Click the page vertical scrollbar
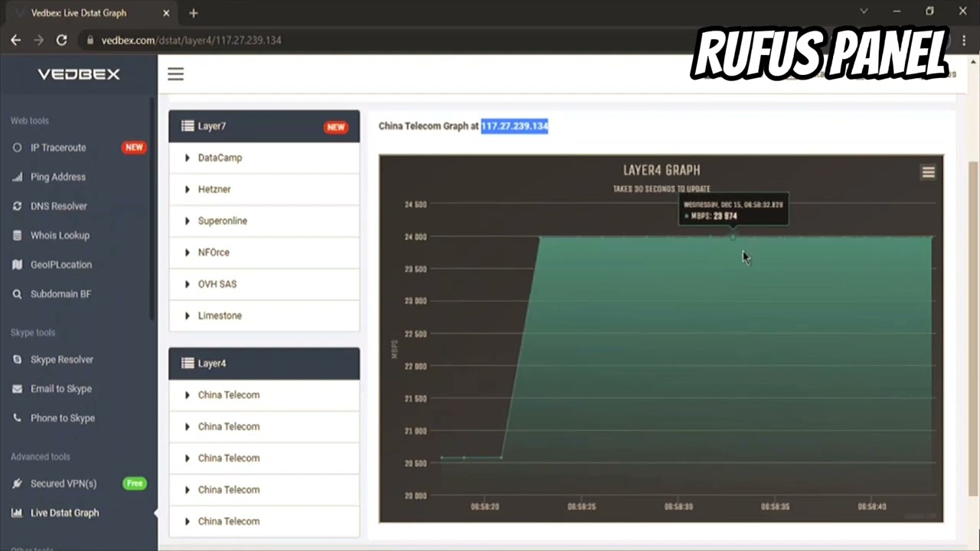 point(973,328)
